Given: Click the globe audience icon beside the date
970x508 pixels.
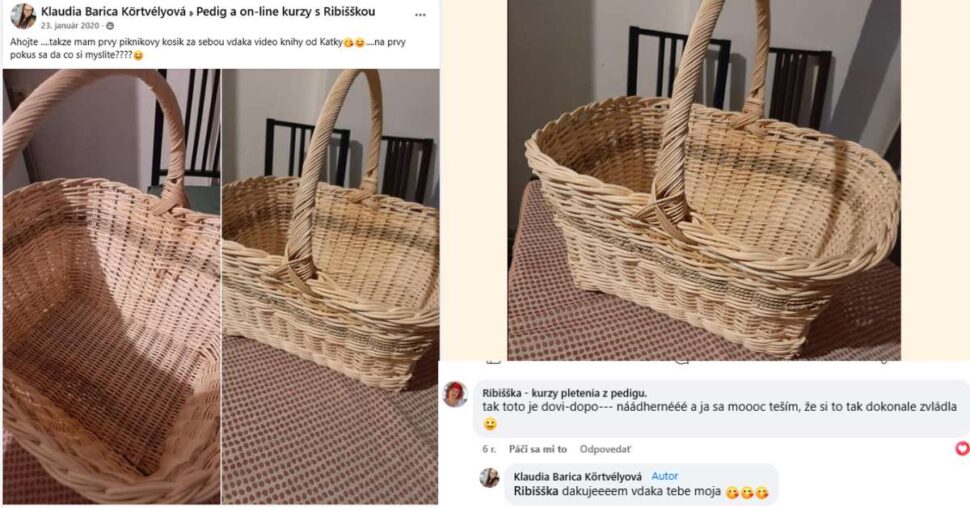Looking at the screenshot, I should point(108,26).
